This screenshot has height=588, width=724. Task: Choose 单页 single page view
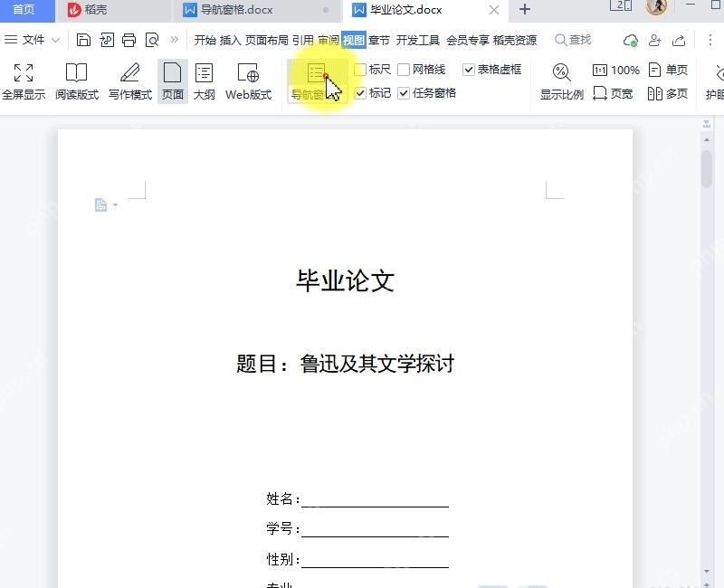pyautogui.click(x=668, y=71)
